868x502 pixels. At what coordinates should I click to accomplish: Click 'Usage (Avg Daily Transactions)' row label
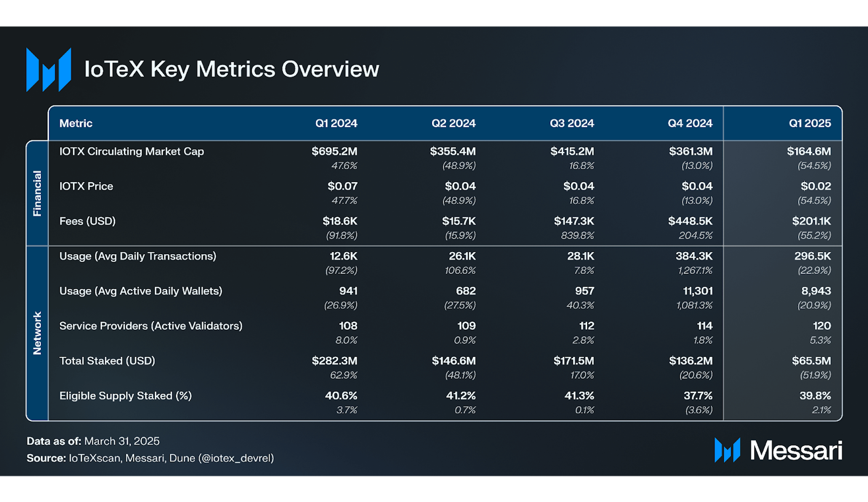pos(138,256)
